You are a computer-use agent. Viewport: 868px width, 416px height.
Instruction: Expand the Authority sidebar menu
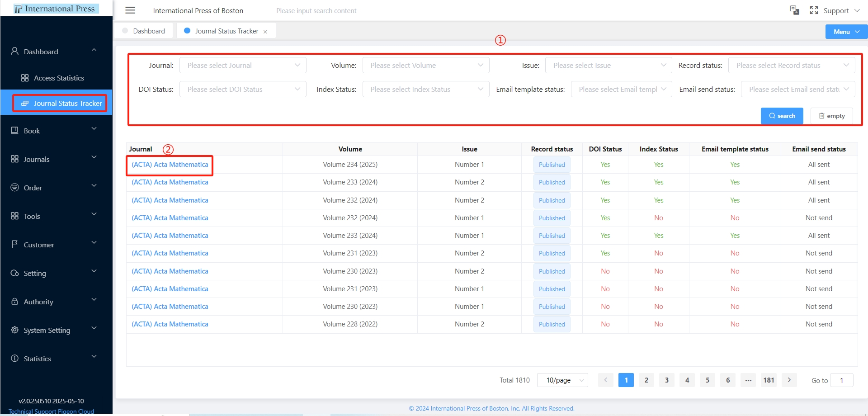[x=56, y=301]
